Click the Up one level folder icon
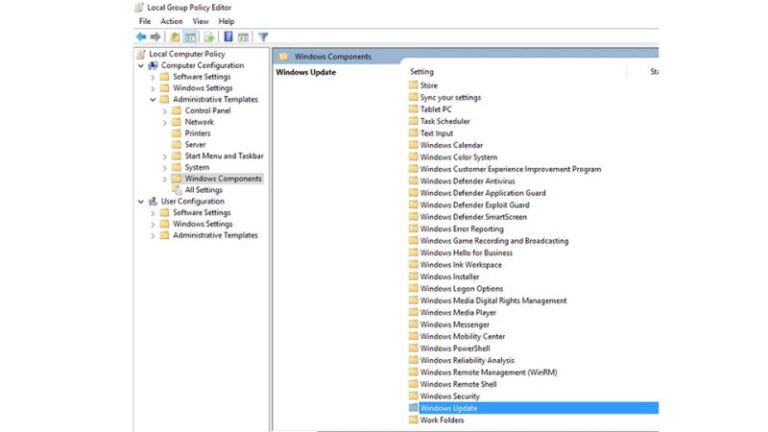768x432 pixels. [x=175, y=37]
